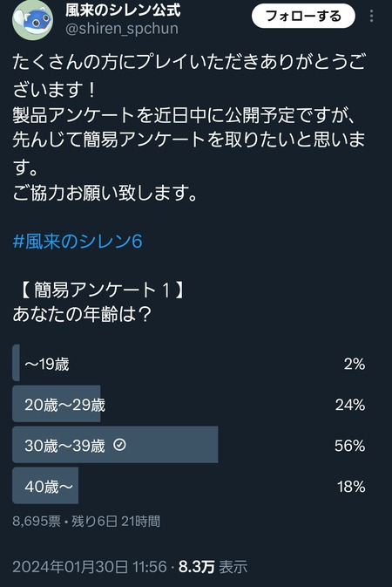Screen dimensions: 392x587
Task: Open the 2024年01月30日 11:56 timestamp link
Action: pyautogui.click(x=90, y=566)
